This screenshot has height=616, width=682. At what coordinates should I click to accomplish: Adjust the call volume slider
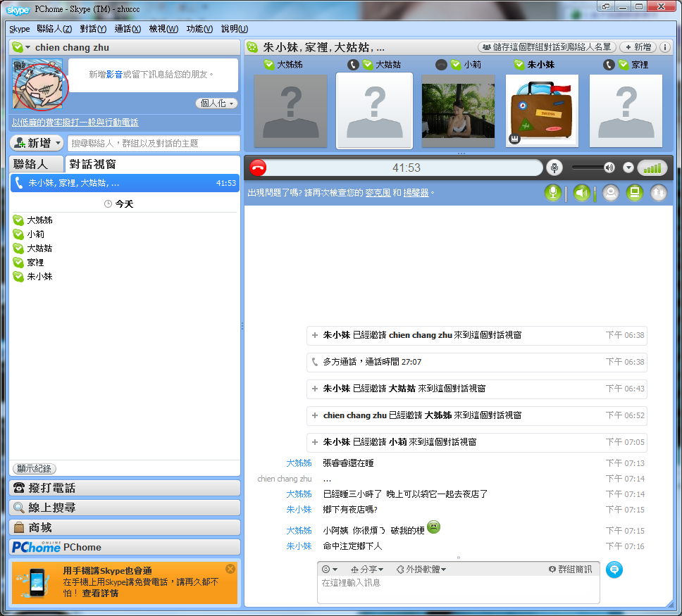coord(588,168)
